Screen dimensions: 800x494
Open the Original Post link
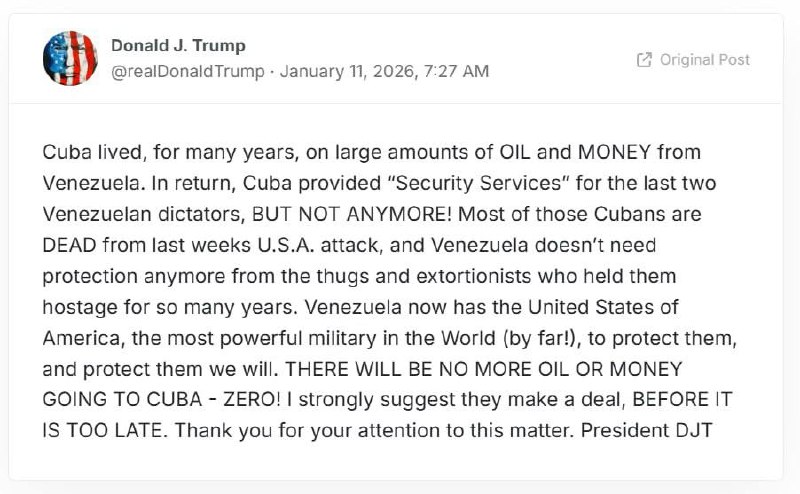pos(704,60)
